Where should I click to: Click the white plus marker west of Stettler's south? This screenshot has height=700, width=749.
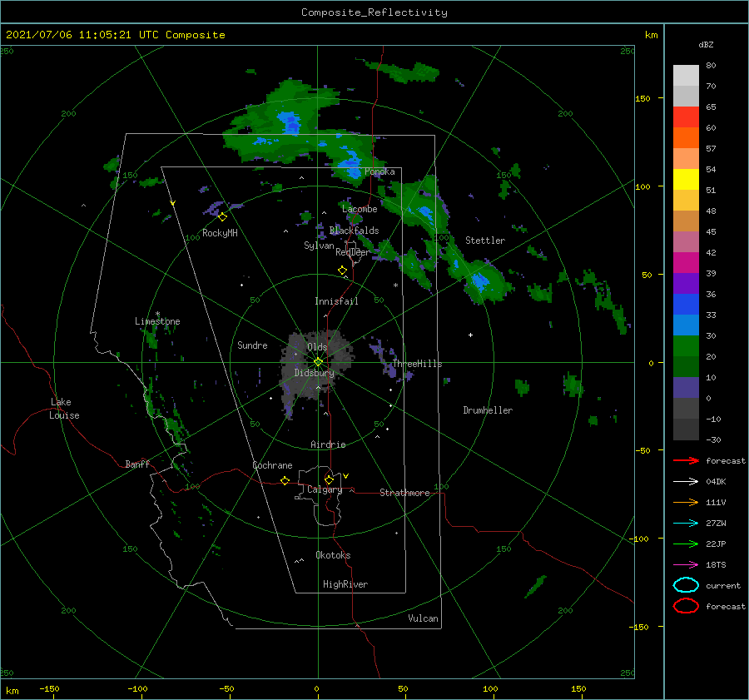tap(470, 335)
